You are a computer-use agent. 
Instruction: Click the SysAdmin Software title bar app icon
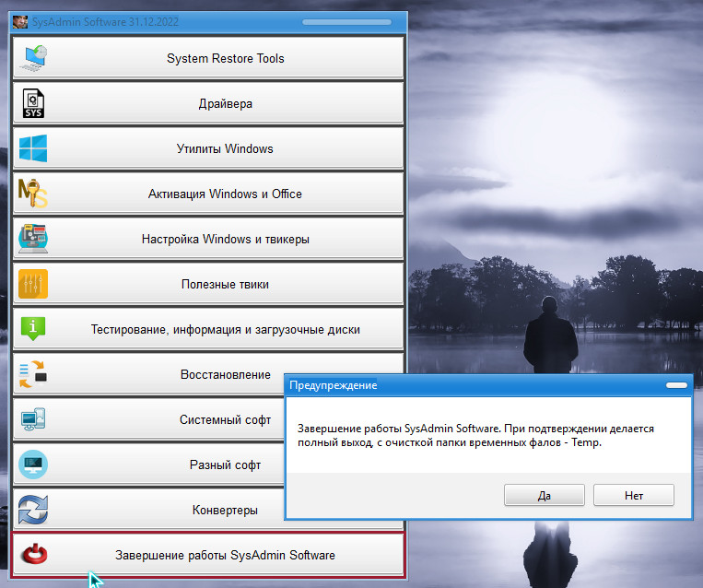pyautogui.click(x=19, y=23)
